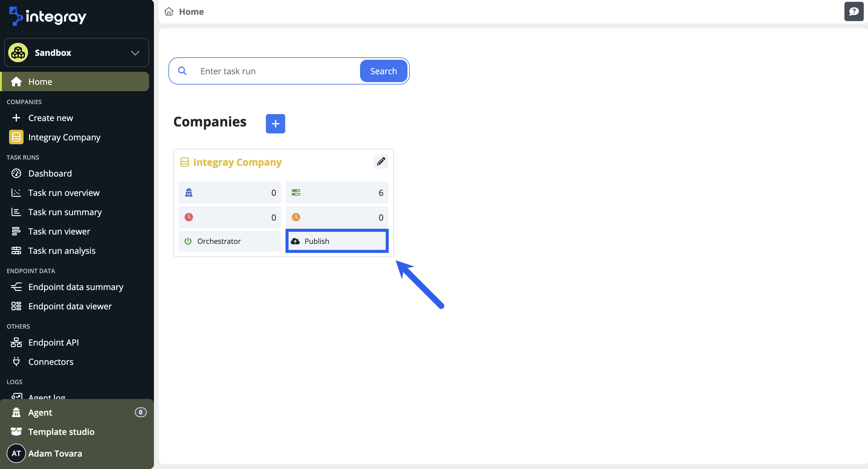Click the orange clock tile on company card
This screenshot has width=868, height=469.
[x=337, y=217]
